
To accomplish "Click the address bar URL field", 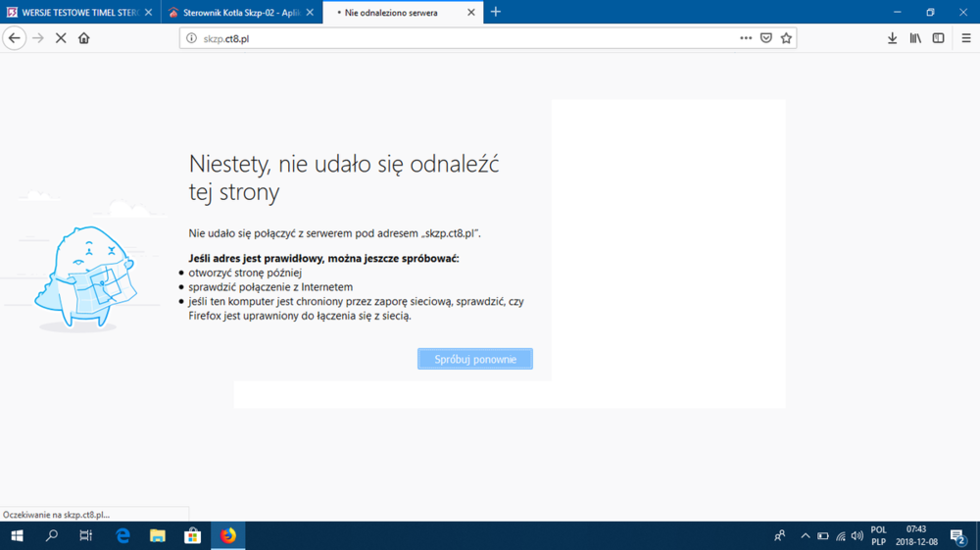I will click(x=461, y=38).
